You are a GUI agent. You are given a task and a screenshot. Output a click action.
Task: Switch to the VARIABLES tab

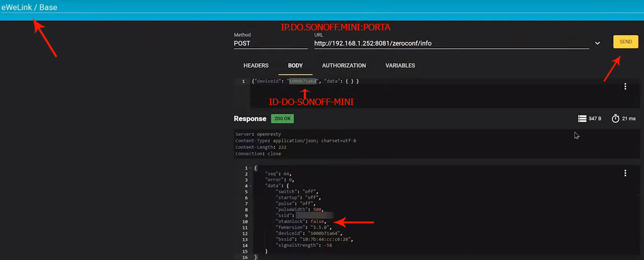coord(400,66)
